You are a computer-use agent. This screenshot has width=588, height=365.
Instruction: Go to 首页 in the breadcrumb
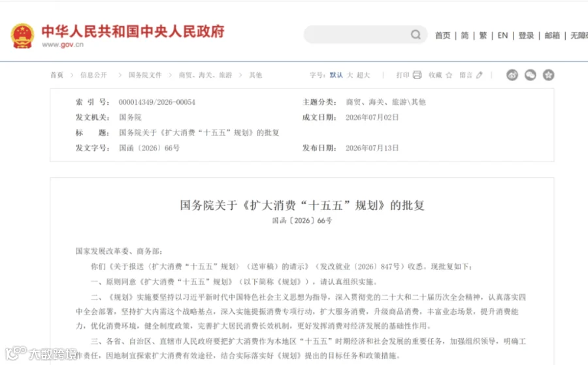[57, 75]
